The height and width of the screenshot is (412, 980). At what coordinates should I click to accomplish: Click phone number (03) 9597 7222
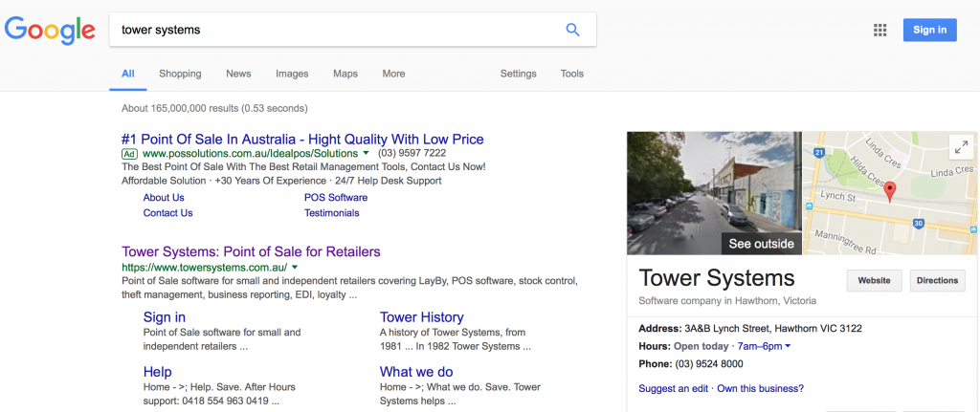tap(412, 153)
